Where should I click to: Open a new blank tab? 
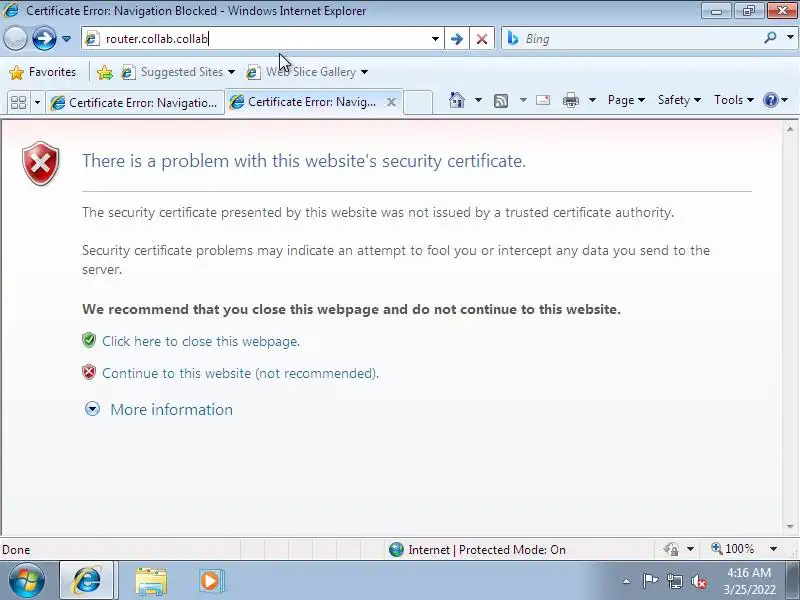pyautogui.click(x=418, y=102)
